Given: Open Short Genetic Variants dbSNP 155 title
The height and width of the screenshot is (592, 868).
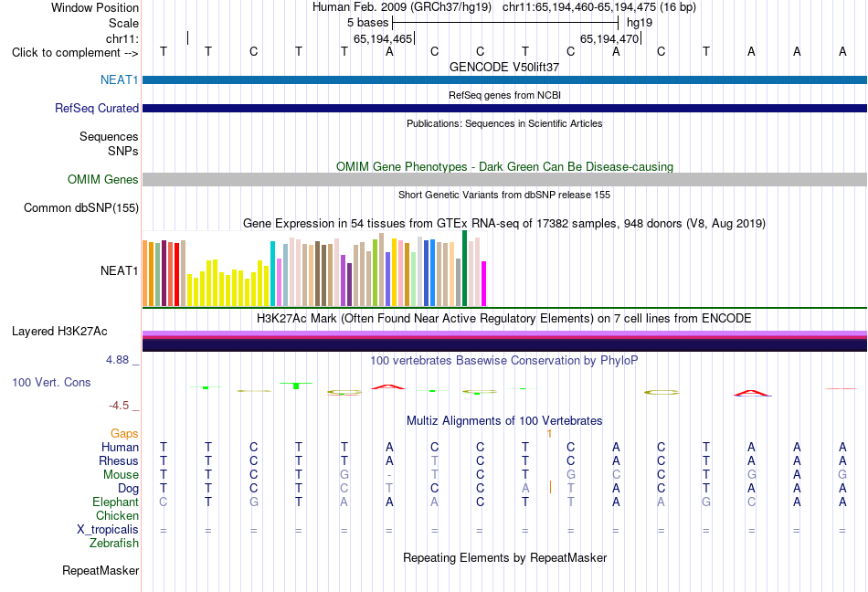Looking at the screenshot, I should pyautogui.click(x=504, y=195).
